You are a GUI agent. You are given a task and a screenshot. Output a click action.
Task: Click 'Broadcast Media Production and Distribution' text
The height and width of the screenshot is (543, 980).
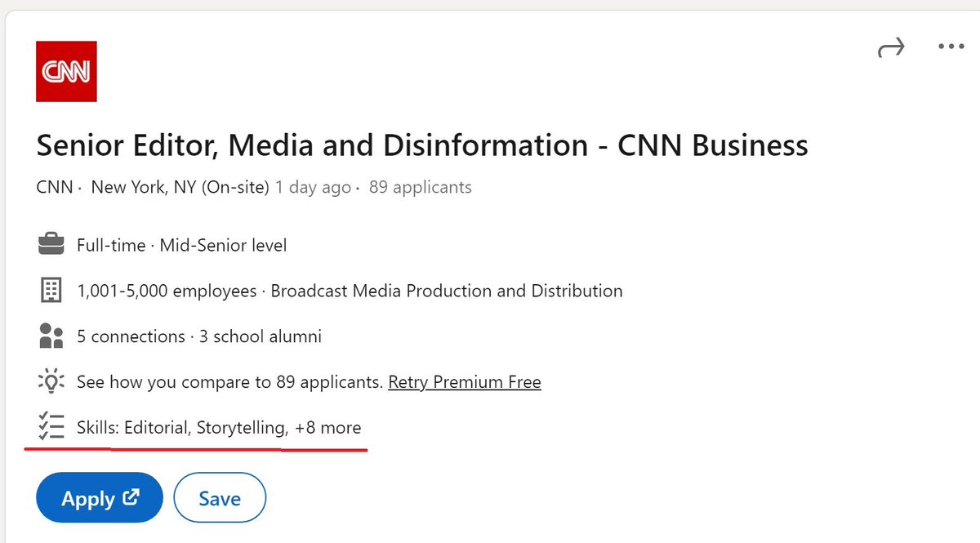447,290
